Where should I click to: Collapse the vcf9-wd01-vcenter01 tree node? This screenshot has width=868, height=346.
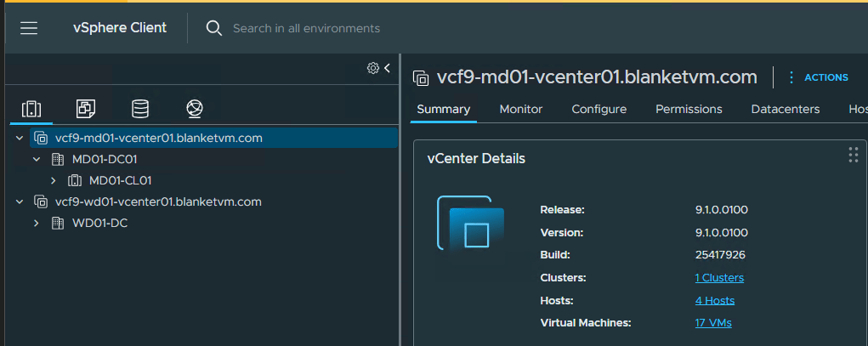pos(20,202)
